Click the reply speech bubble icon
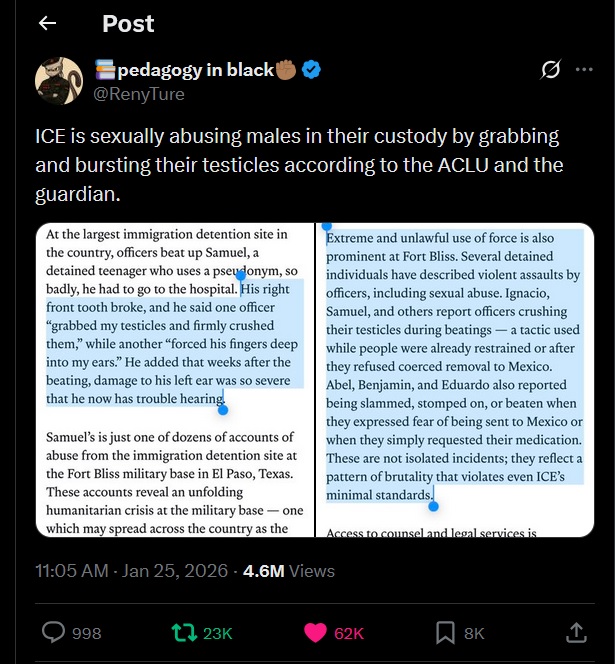 [53, 632]
